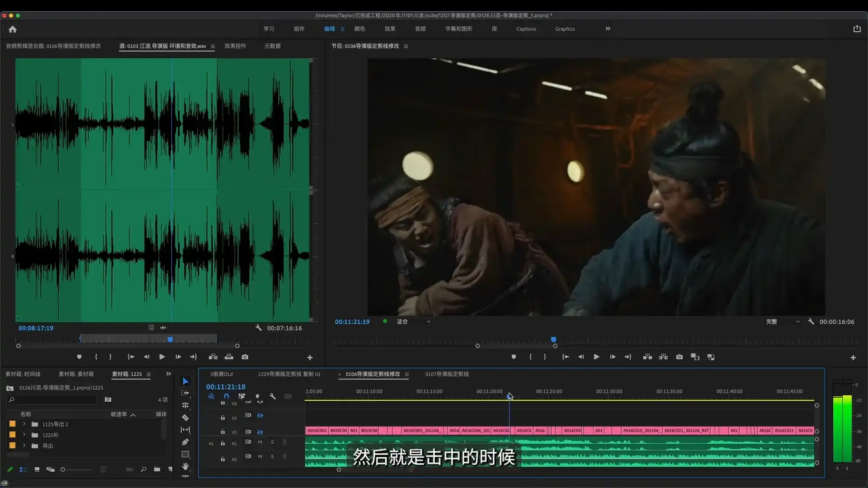Select the Hand tool
This screenshot has width=868, height=488.
[185, 466]
